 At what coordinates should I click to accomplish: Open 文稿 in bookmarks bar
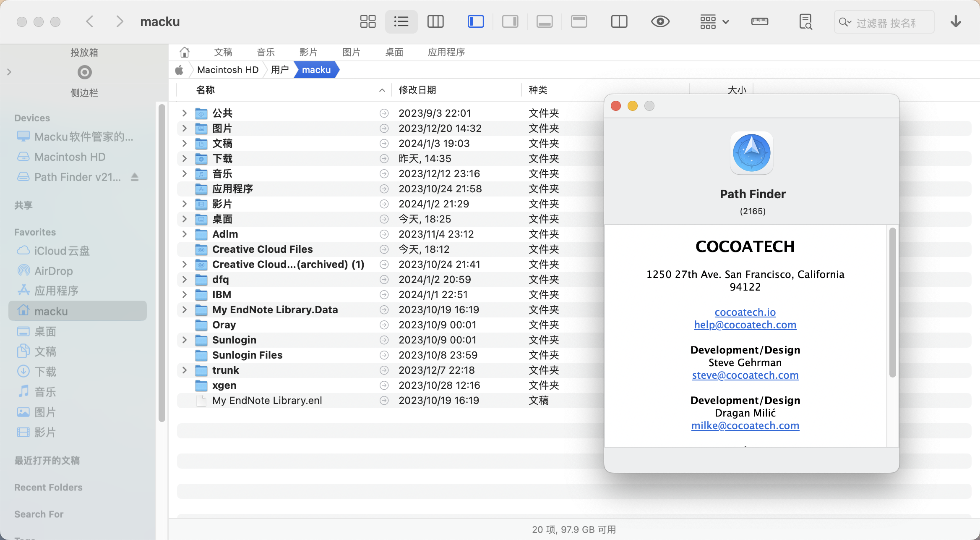223,52
